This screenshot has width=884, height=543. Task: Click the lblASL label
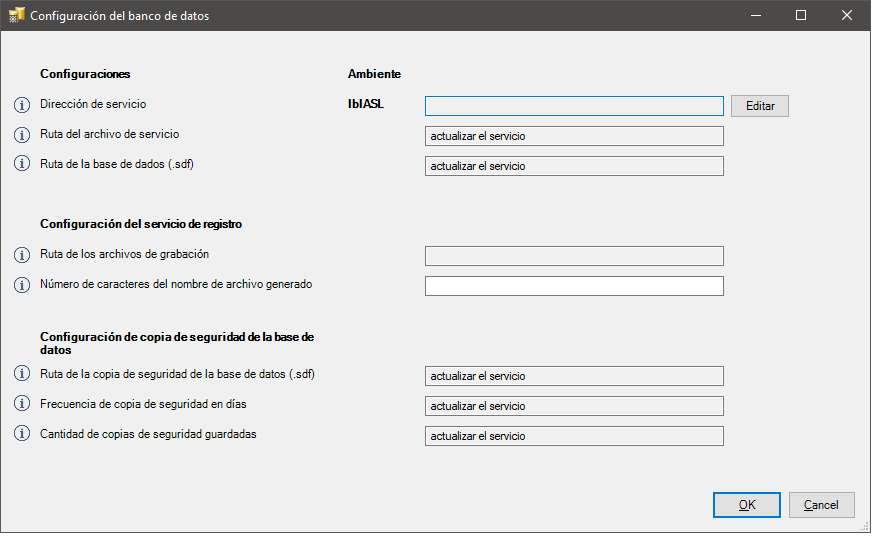(x=366, y=104)
